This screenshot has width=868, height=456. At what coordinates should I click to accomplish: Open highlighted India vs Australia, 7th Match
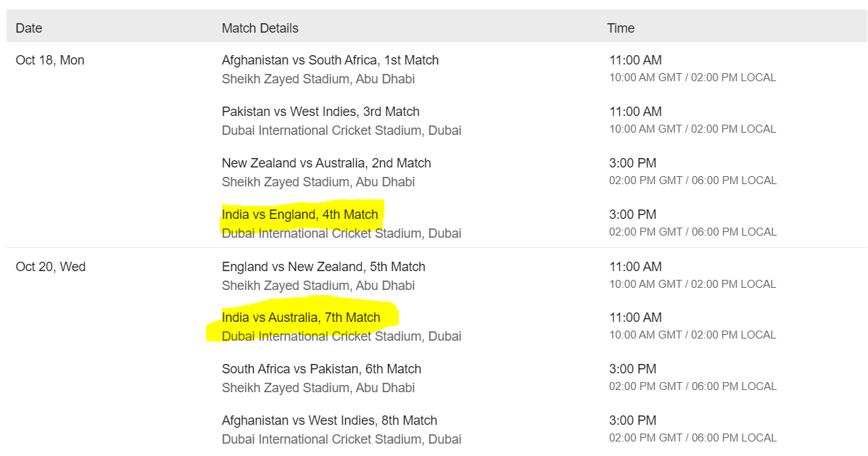click(301, 318)
